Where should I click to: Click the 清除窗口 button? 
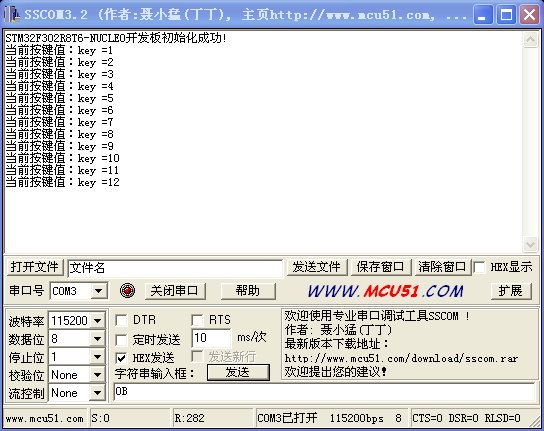[x=442, y=267]
